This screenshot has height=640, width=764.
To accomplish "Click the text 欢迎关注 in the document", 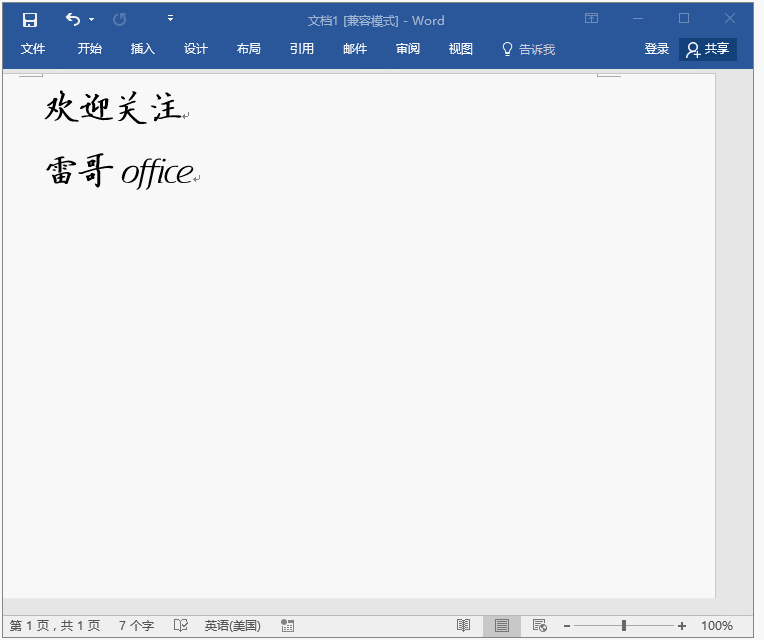I will [x=114, y=107].
